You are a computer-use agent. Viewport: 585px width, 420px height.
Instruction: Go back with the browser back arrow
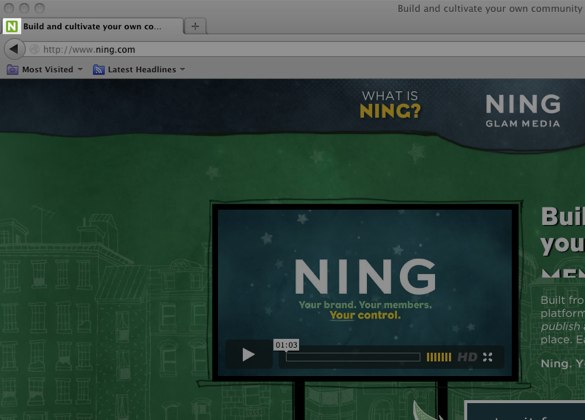(x=14, y=49)
